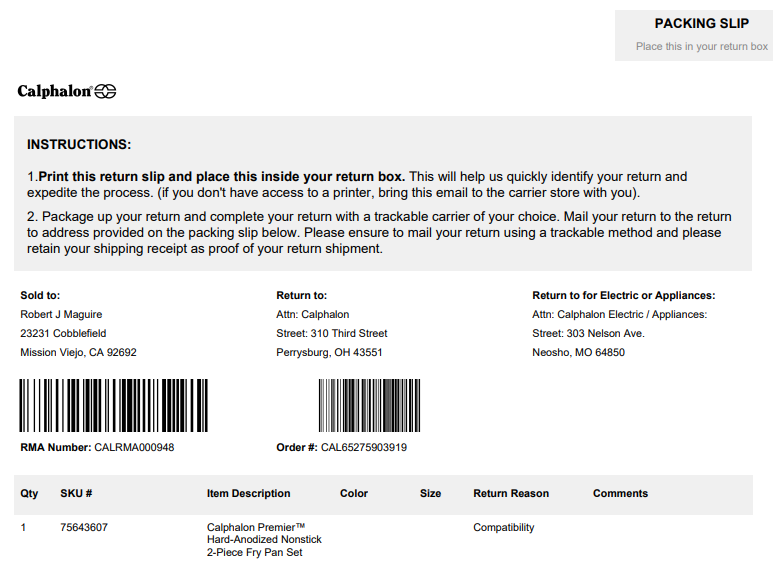Click 'Print this return slip' bold instruction
Image resolution: width=773 pixels, height=565 pixels.
tap(222, 177)
